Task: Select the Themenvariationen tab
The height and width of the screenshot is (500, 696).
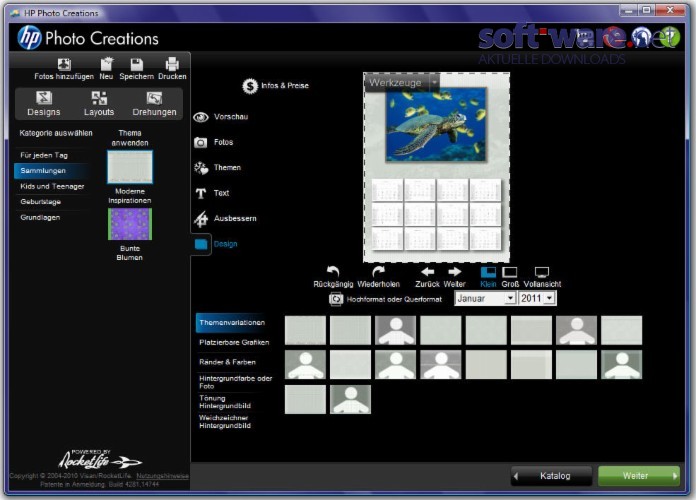Action: pos(232,323)
